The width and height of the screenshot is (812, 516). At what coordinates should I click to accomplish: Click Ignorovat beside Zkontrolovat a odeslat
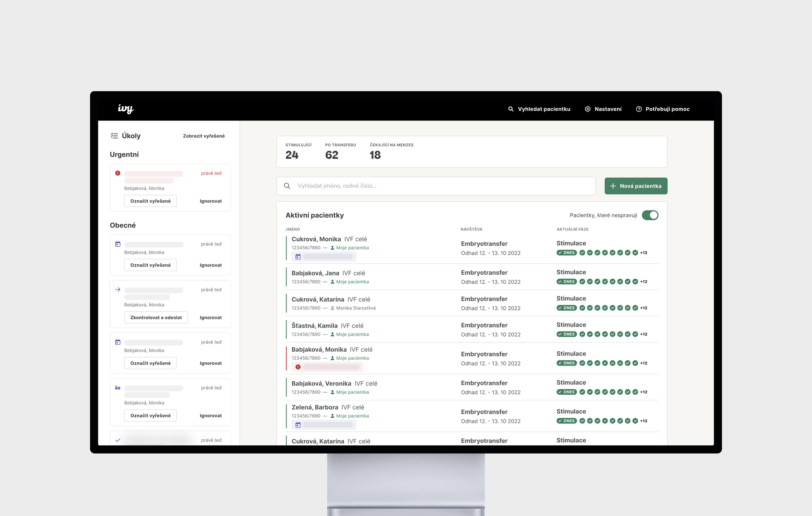tap(211, 318)
